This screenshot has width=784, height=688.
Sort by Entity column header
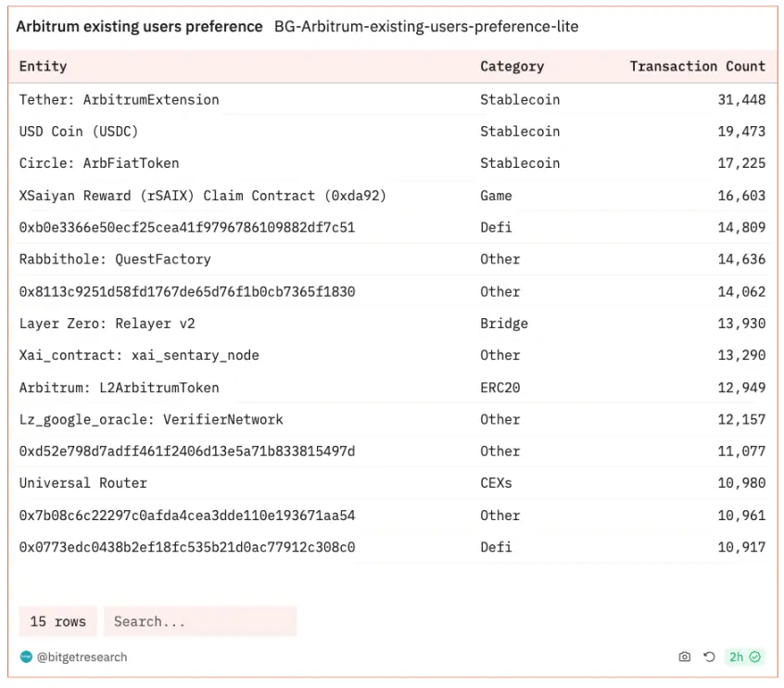point(44,67)
